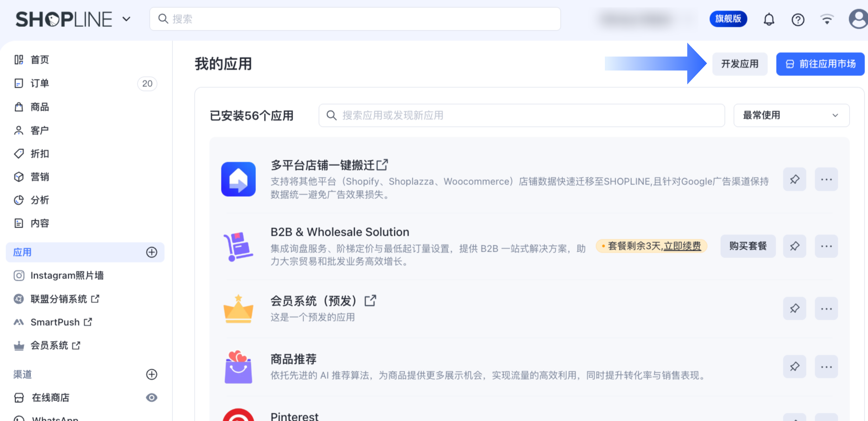The width and height of the screenshot is (868, 421).
Task: Click the help question mark icon
Action: 798,19
